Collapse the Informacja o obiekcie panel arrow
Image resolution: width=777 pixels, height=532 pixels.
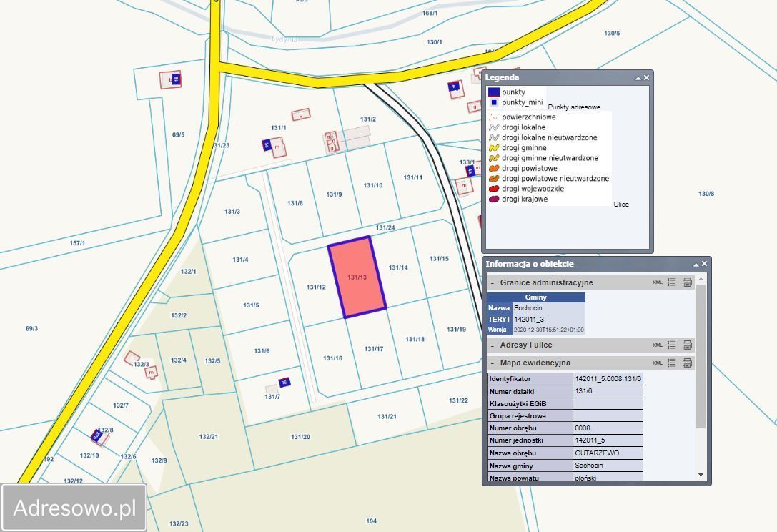(696, 265)
